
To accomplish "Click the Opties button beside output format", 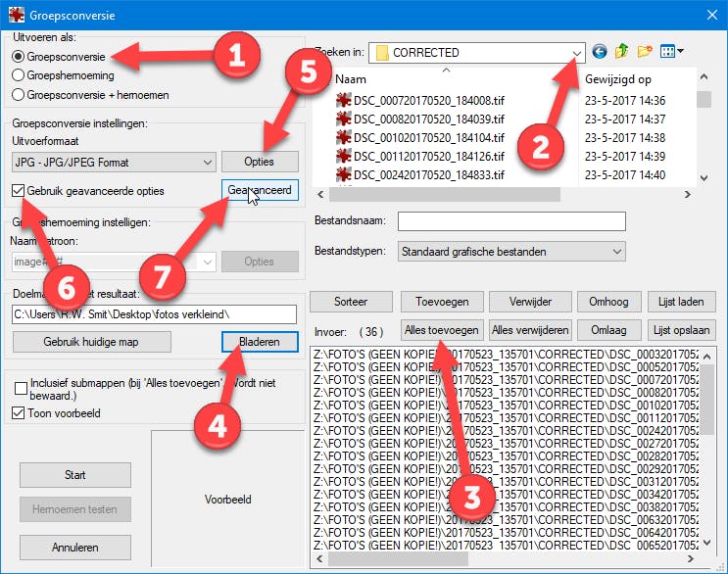I will (260, 162).
